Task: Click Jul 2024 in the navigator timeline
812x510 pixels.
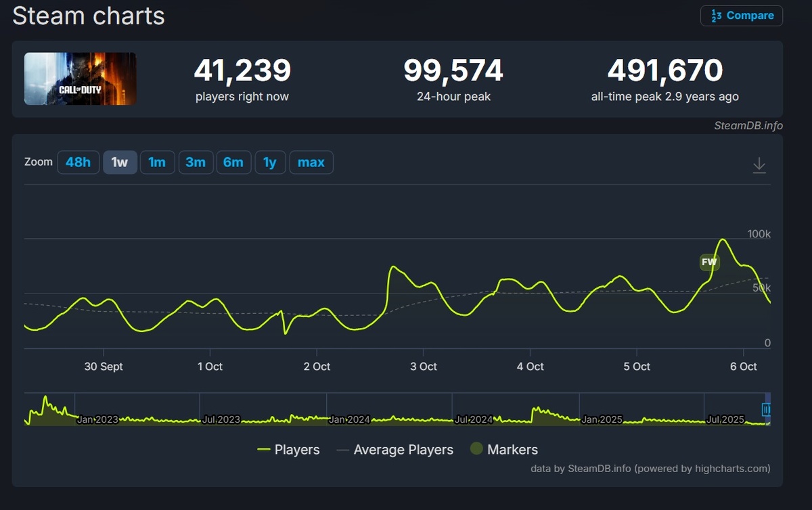Action: tap(474, 419)
